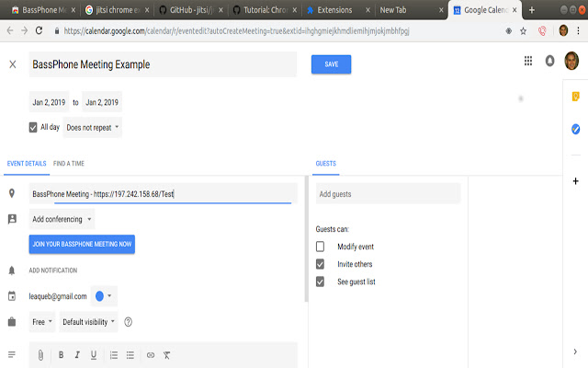
Task: Click the event details scrollbar
Action: (x=306, y=239)
